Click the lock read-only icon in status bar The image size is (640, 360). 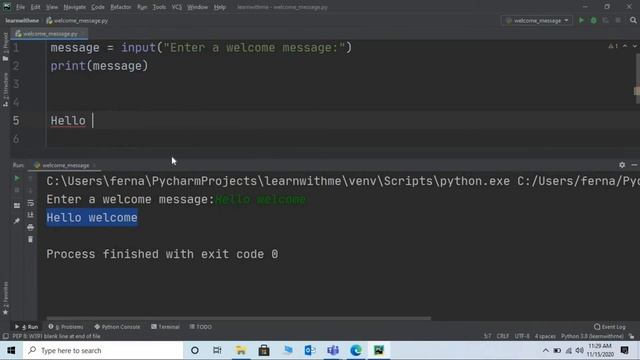pos(631,336)
